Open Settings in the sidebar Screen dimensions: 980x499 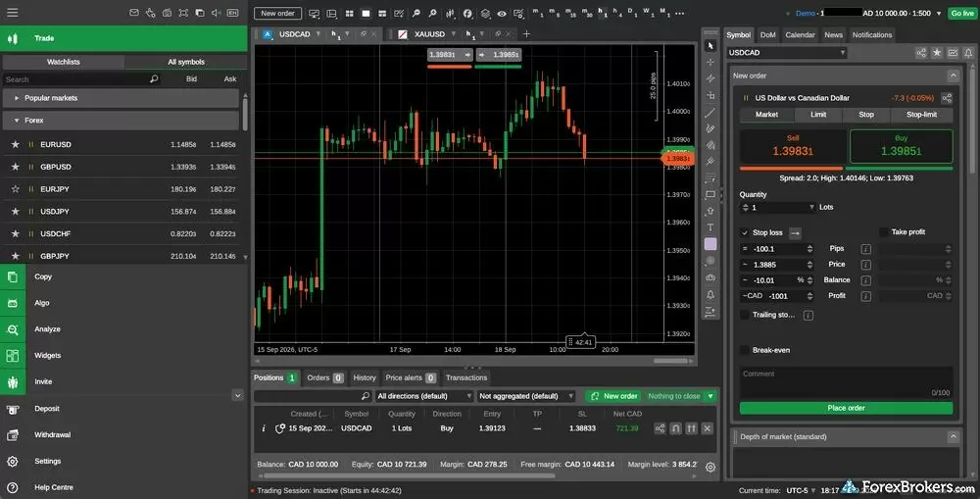[x=47, y=461]
